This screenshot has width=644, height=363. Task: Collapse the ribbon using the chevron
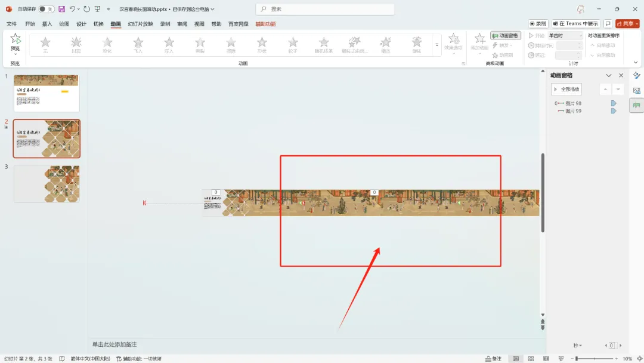[636, 63]
